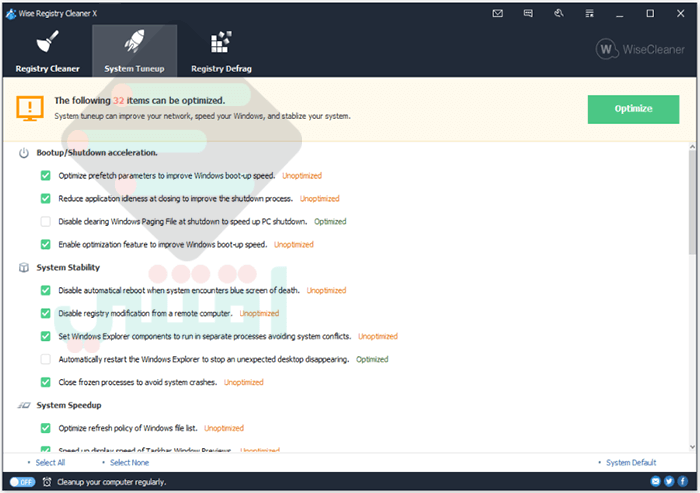This screenshot has width=700, height=493.
Task: Click the Bootup/Shutdown acceleration heading
Action: point(97,153)
